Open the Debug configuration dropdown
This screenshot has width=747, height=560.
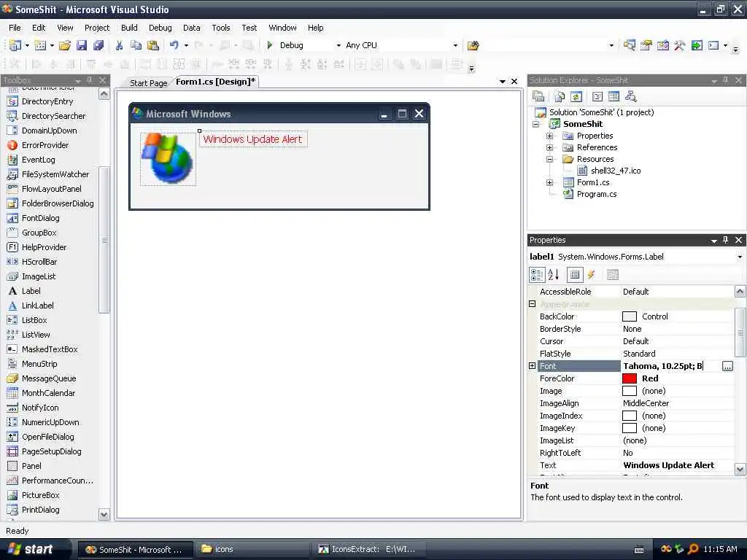click(338, 45)
